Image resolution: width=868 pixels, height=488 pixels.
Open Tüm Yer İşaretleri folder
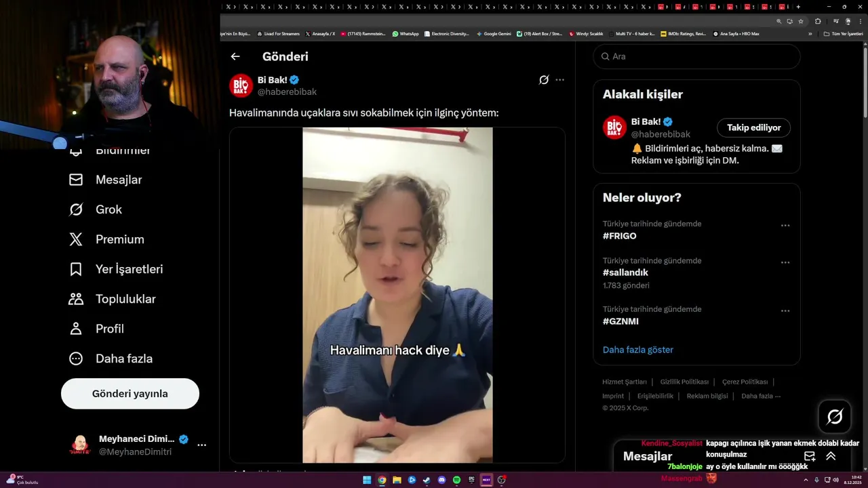point(843,34)
